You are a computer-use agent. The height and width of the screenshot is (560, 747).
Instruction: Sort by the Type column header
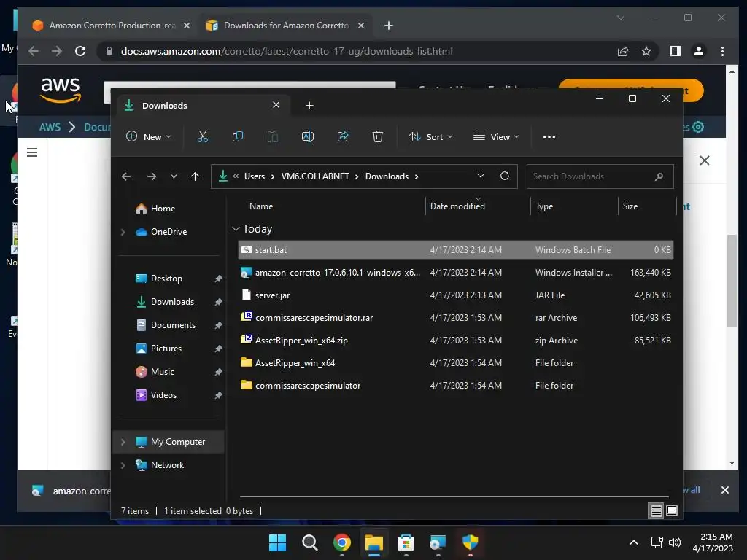(544, 206)
